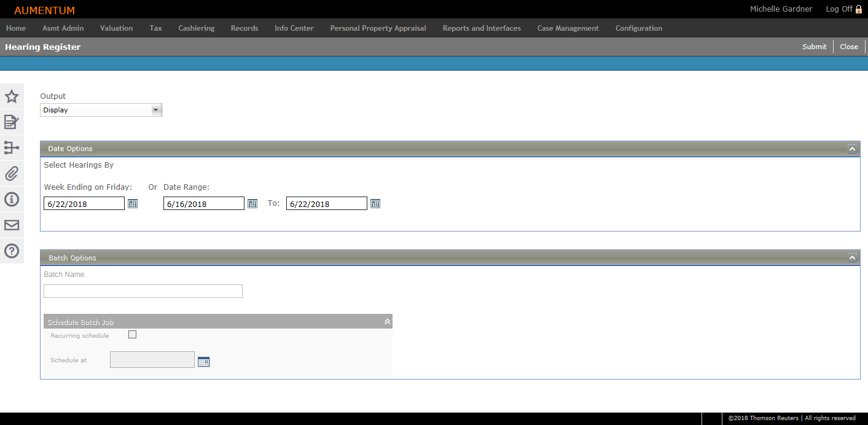Click into the Batch Name text field
Image resolution: width=868 pixels, height=425 pixels.
pos(143,291)
